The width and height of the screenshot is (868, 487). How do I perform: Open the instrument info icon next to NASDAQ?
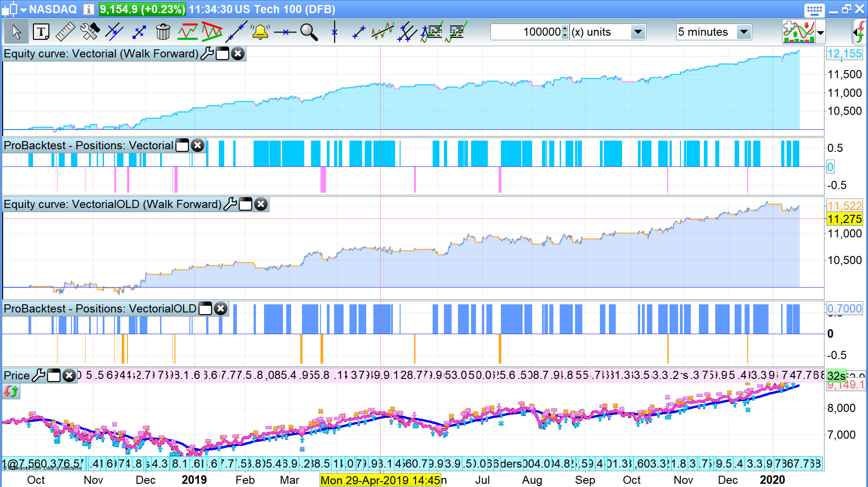tap(89, 9)
